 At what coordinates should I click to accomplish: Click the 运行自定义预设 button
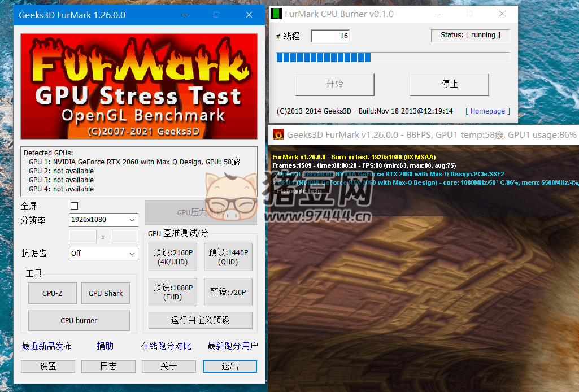click(x=201, y=320)
